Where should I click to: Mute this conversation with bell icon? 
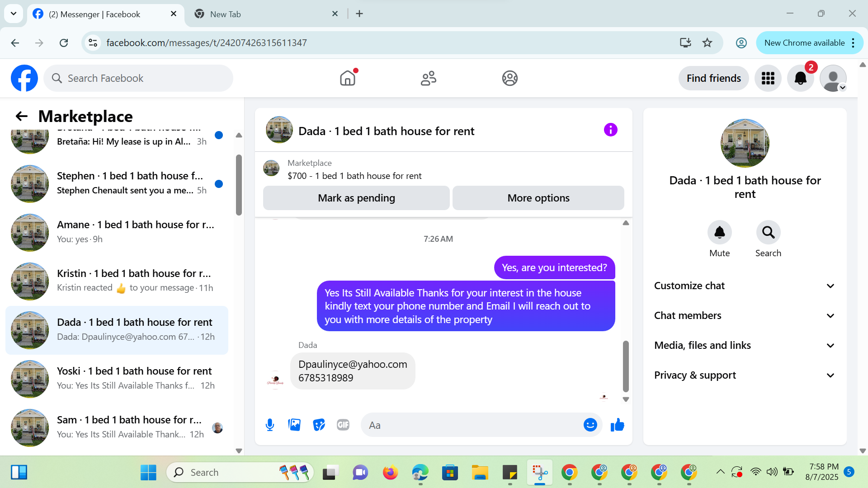719,232
